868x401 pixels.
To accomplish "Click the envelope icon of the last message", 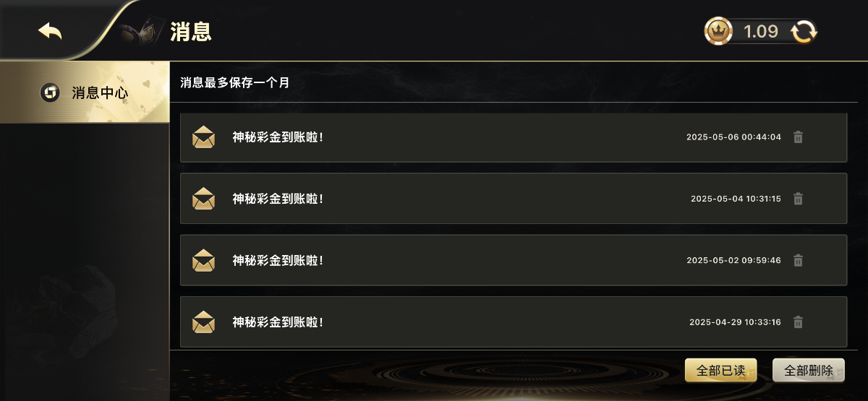I will (204, 322).
